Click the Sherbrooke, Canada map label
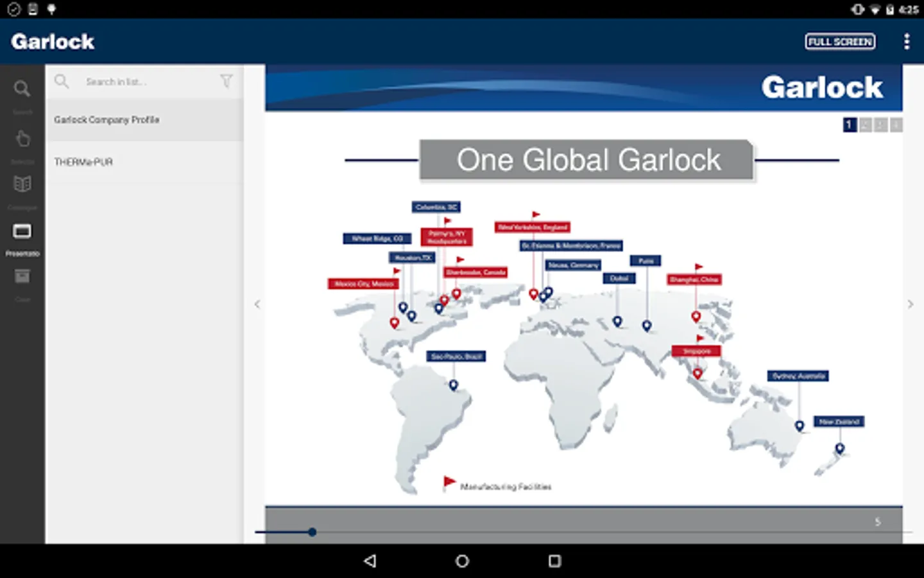Image resolution: width=924 pixels, height=578 pixels. tap(475, 272)
